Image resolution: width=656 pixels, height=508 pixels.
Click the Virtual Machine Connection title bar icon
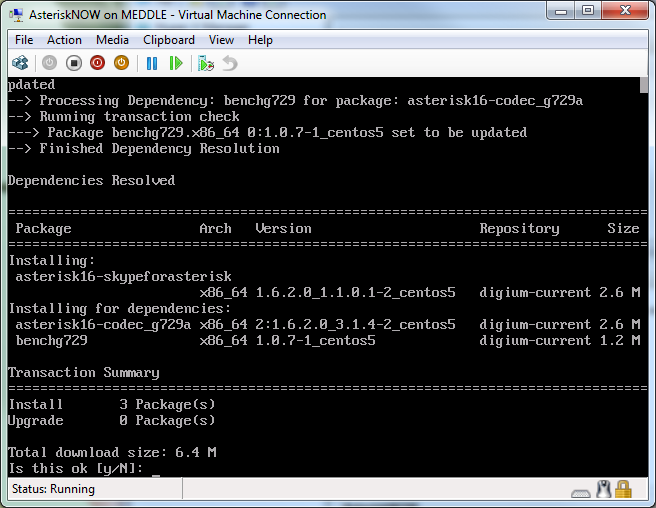17,15
